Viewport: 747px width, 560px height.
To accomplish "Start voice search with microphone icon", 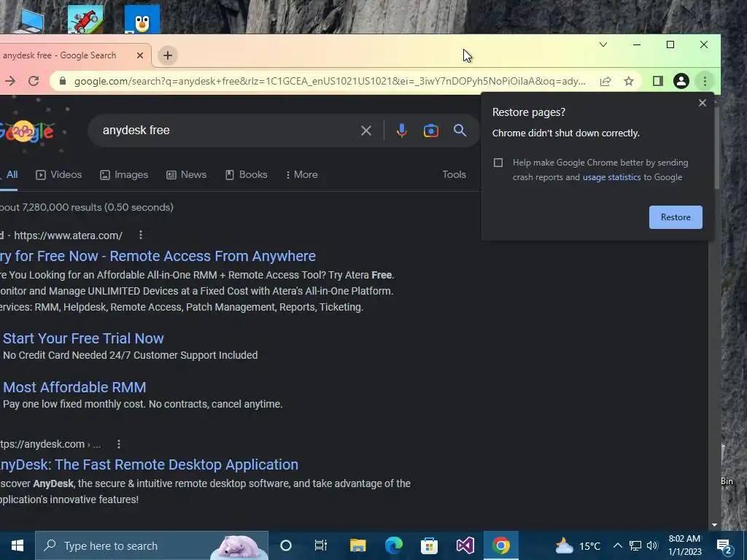I will coord(402,131).
